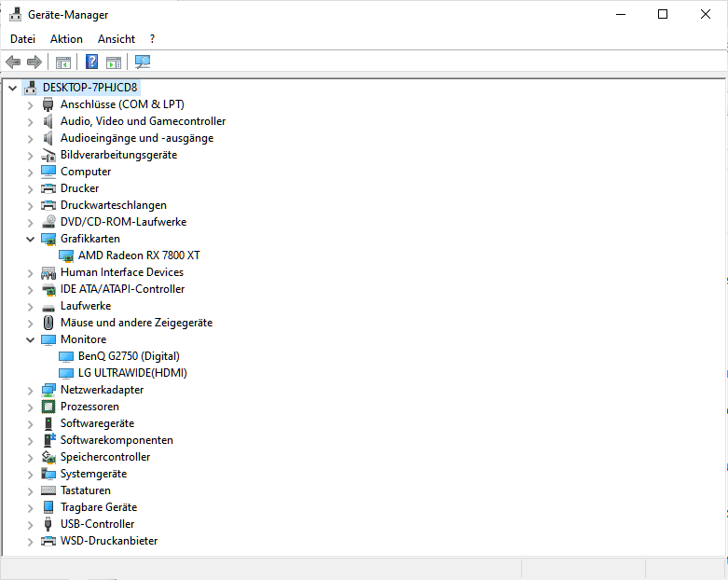Expand the Tragbare Geräte category
This screenshot has height=580, width=728.
(x=30, y=508)
